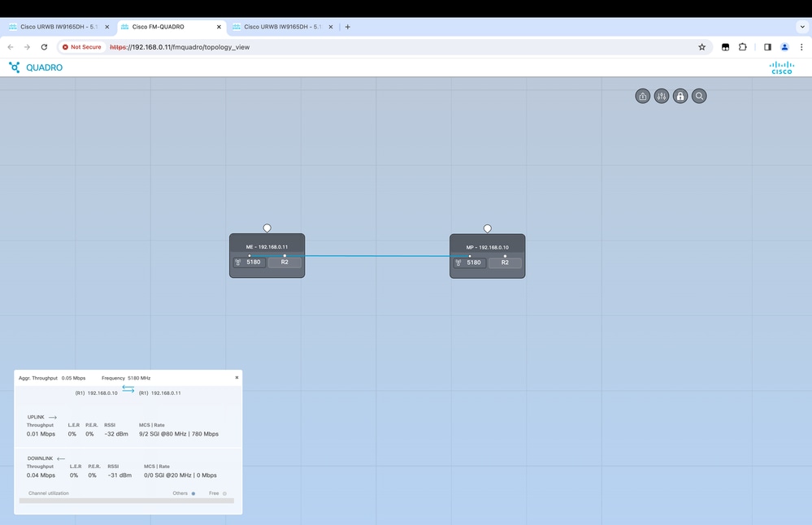Click the antenna icon on MP node's 5180 radio
Viewport: 812px width, 525px height.
click(458, 263)
